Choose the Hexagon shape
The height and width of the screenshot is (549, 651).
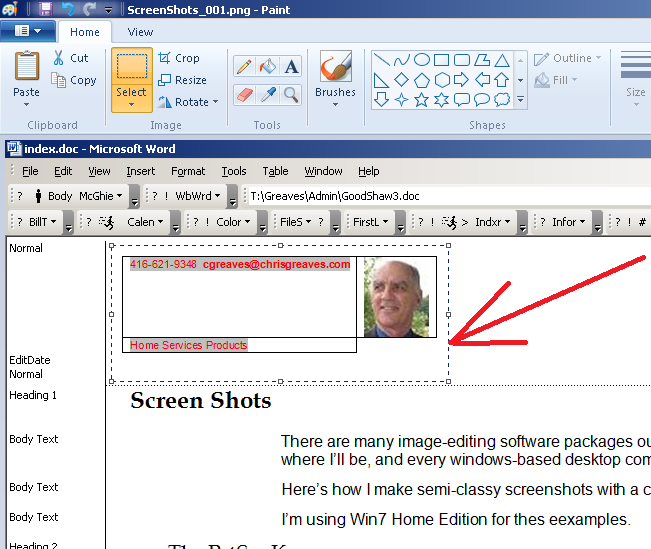point(441,80)
